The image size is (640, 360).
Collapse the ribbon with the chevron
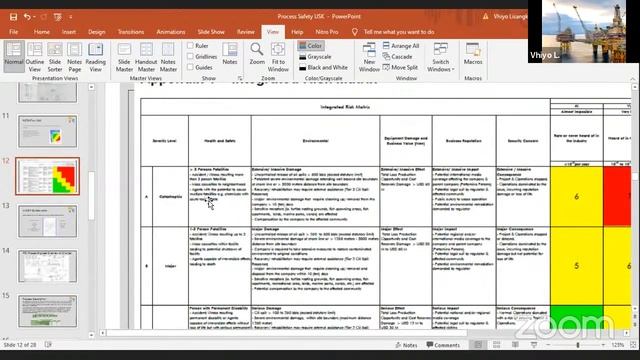point(633,79)
